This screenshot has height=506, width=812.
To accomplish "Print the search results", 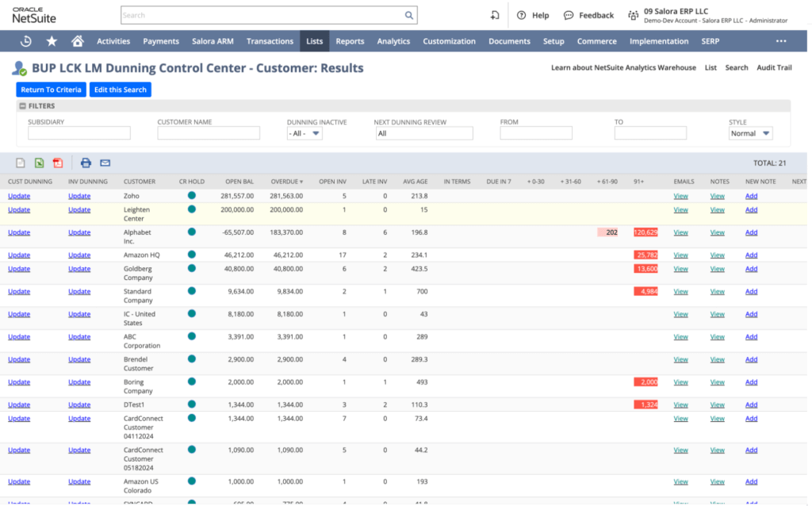I will (x=86, y=163).
